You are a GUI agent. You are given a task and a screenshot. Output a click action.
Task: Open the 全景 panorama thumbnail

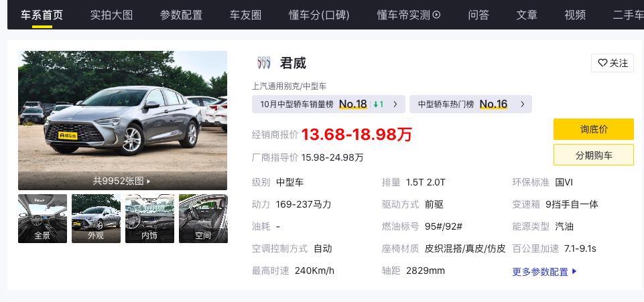pyautogui.click(x=42, y=218)
